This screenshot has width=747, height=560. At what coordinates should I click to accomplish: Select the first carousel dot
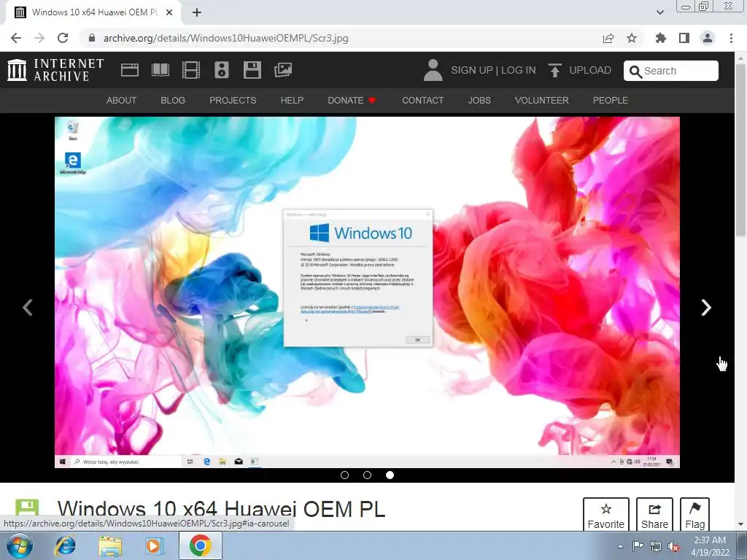[345, 475]
